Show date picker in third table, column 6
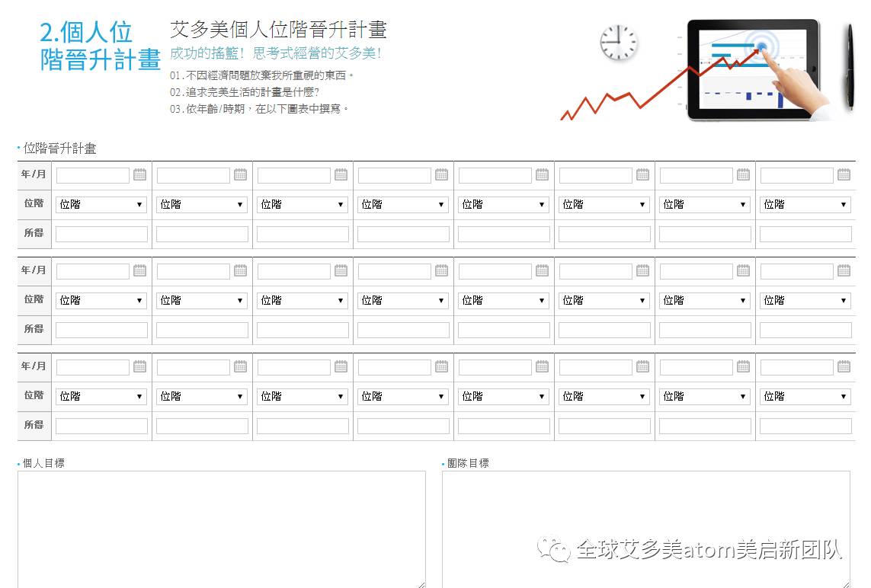 pos(642,366)
